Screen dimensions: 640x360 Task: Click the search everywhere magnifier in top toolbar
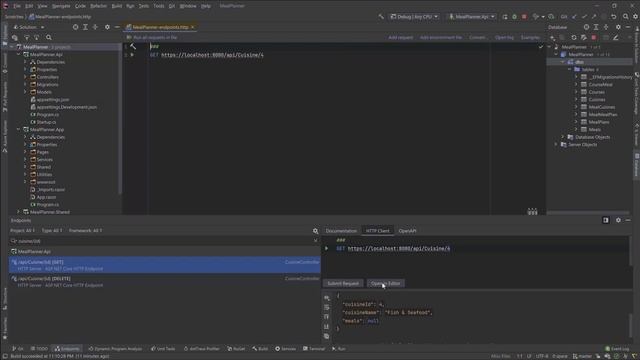(625, 17)
